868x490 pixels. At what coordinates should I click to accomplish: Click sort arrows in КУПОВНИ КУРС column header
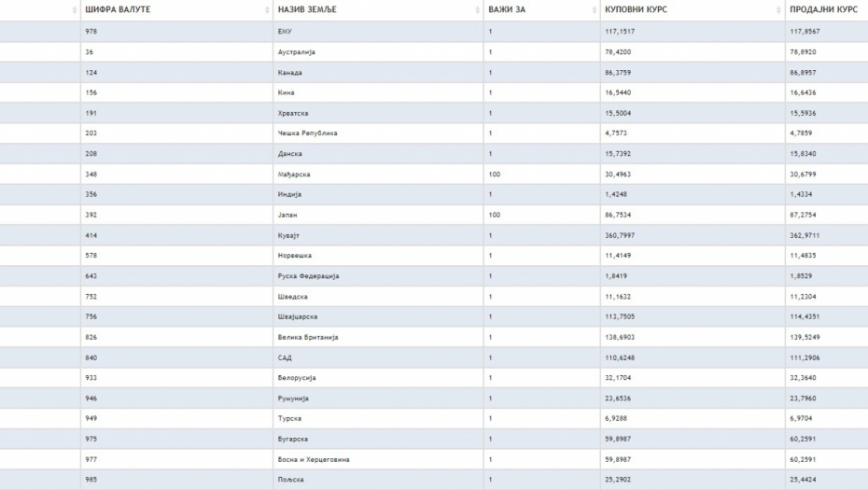[778, 10]
